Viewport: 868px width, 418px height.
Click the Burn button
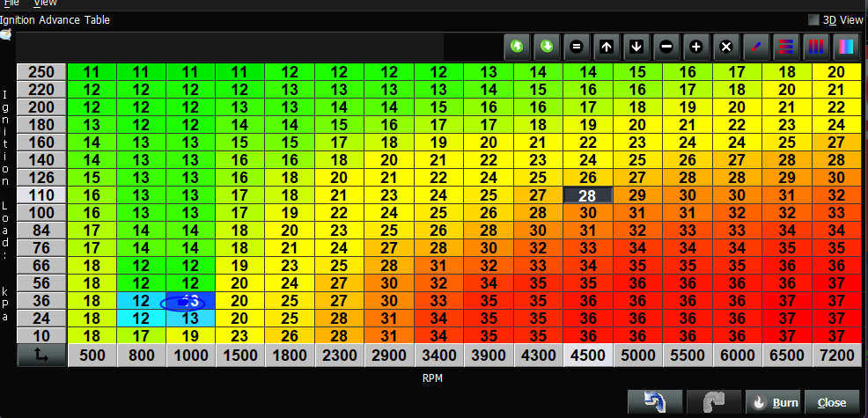click(x=772, y=402)
